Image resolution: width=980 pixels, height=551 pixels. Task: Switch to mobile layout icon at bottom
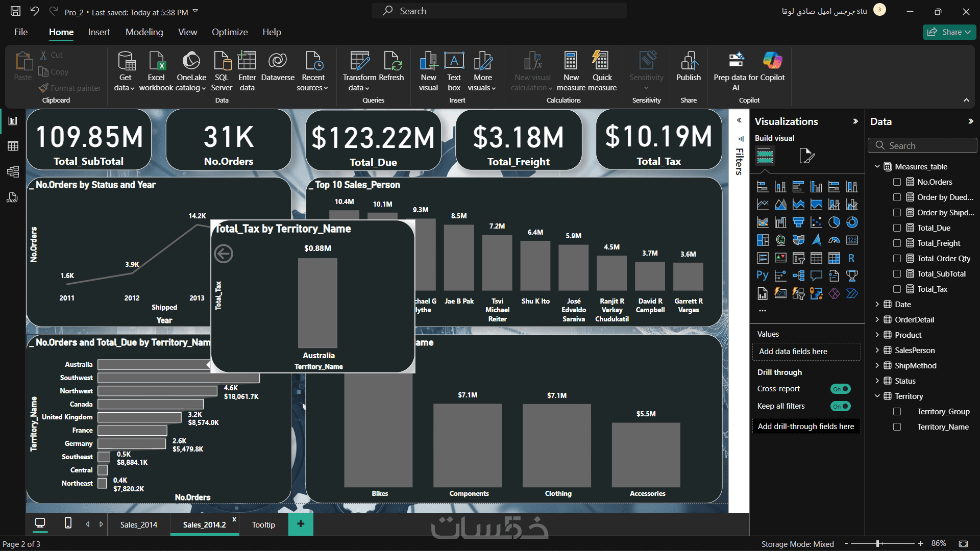(x=68, y=523)
